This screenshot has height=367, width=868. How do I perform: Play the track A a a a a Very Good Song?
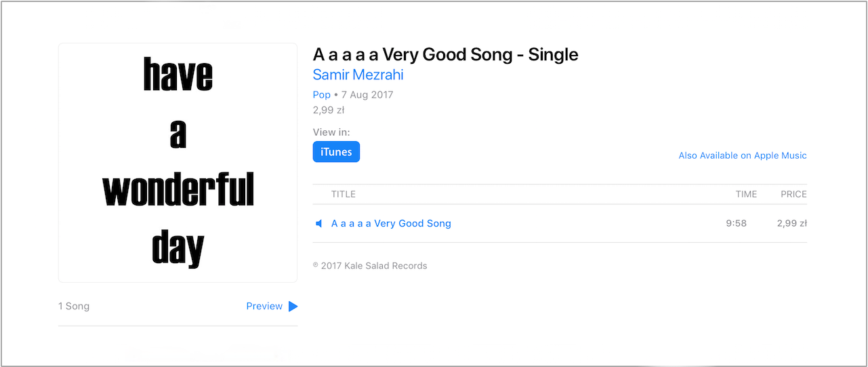point(391,223)
